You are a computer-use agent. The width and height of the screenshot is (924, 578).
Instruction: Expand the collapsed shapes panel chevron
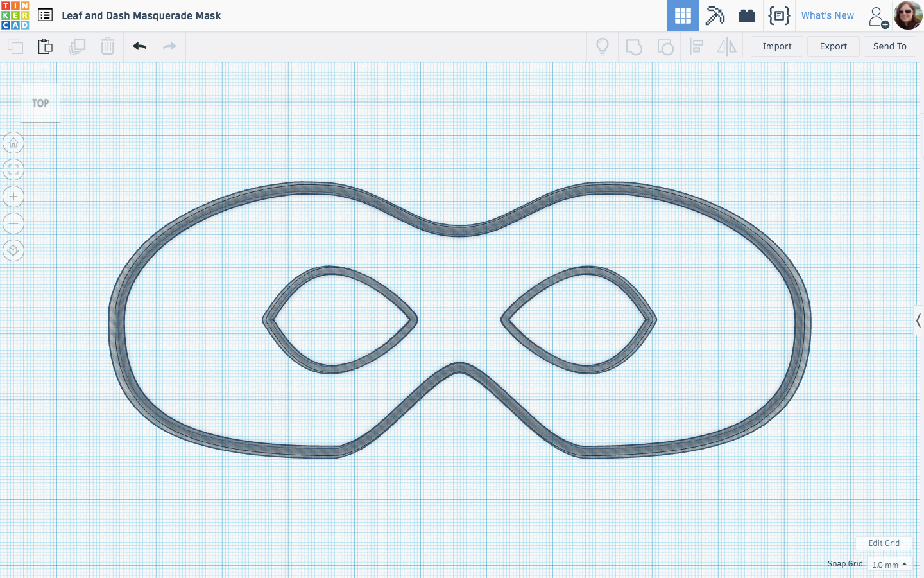919,320
